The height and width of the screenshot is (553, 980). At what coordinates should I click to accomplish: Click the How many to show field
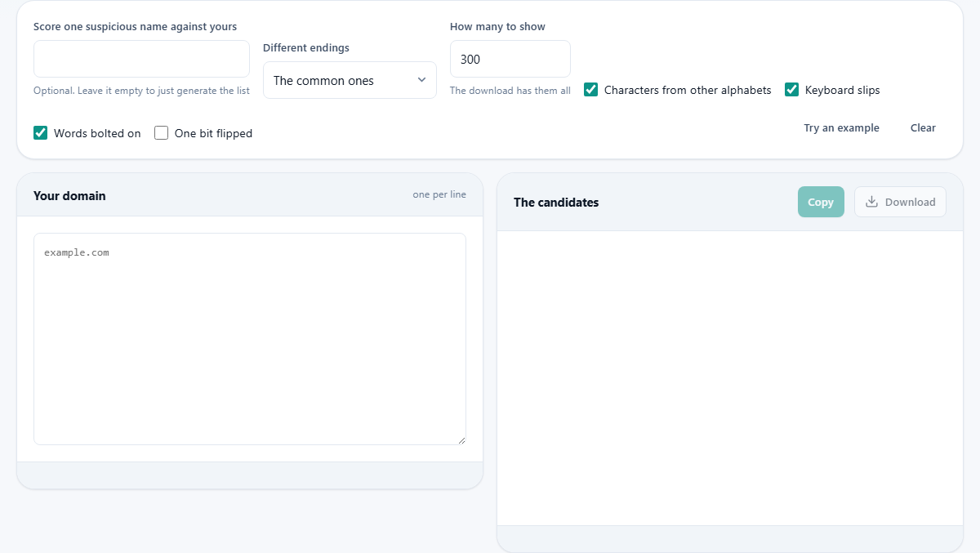point(510,59)
